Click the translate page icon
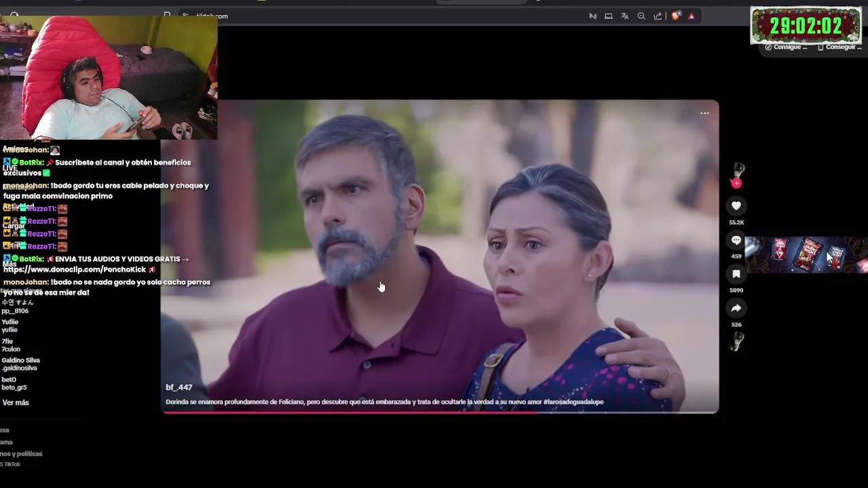The height and width of the screenshot is (488, 868). [625, 16]
